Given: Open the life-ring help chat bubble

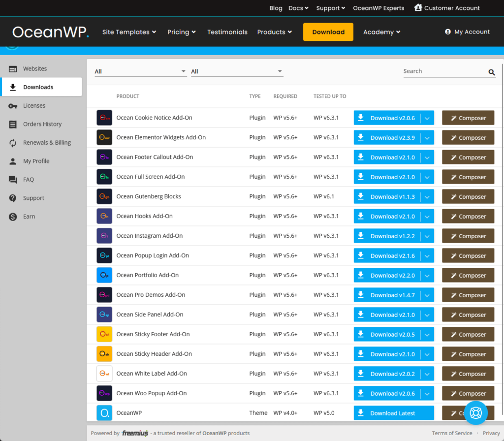Looking at the screenshot, I should (x=476, y=413).
